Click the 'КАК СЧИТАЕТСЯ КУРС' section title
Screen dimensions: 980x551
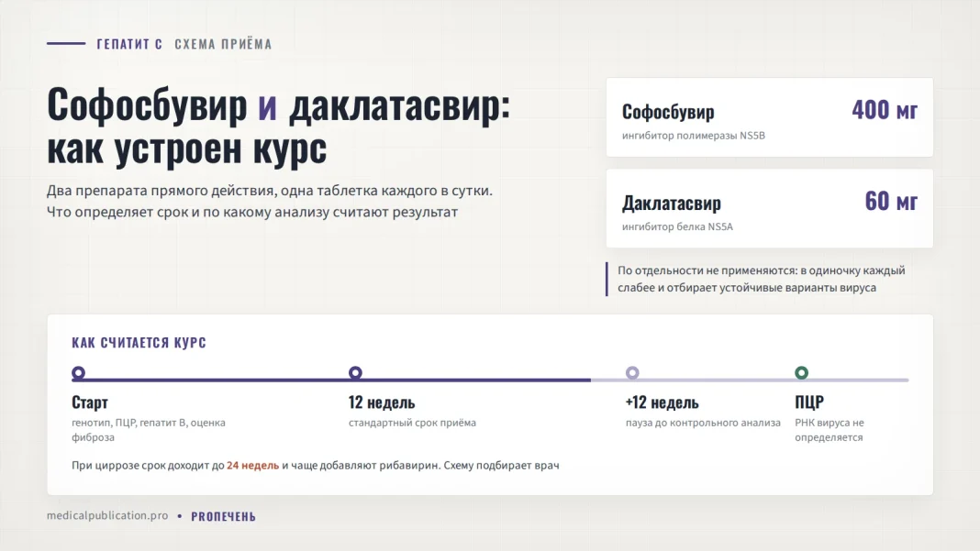click(139, 343)
